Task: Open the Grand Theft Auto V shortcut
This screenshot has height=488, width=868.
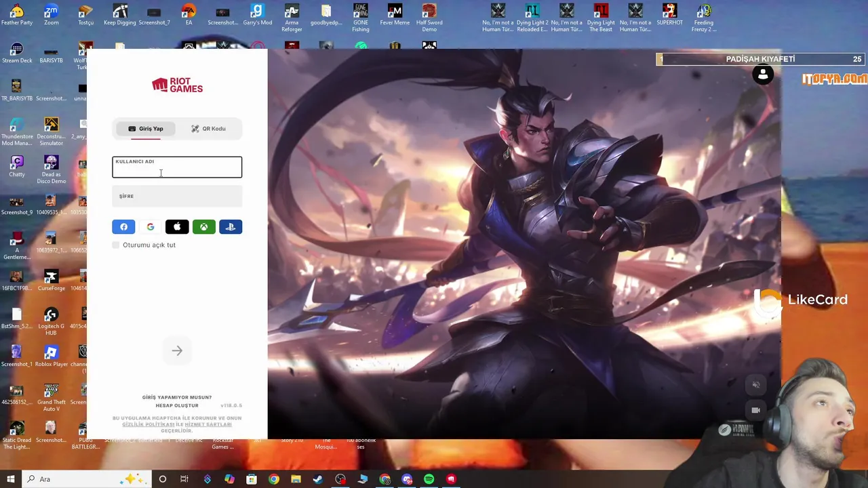Action: pos(51,397)
